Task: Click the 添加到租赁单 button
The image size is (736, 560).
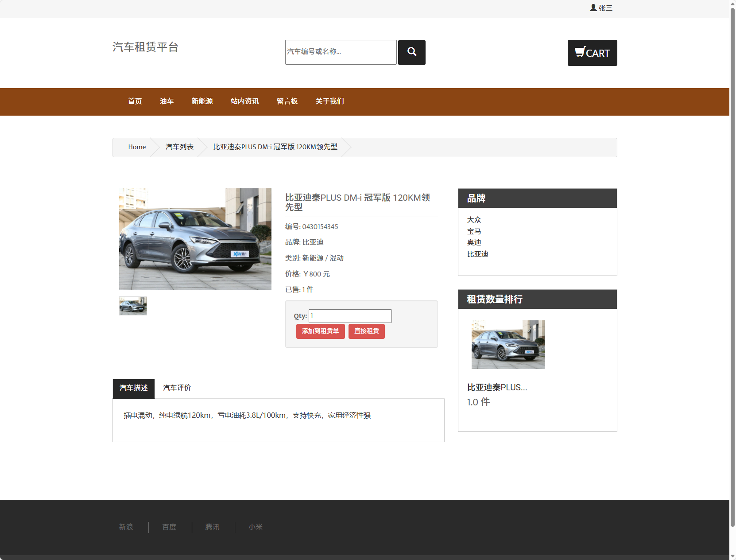Action: pos(320,331)
